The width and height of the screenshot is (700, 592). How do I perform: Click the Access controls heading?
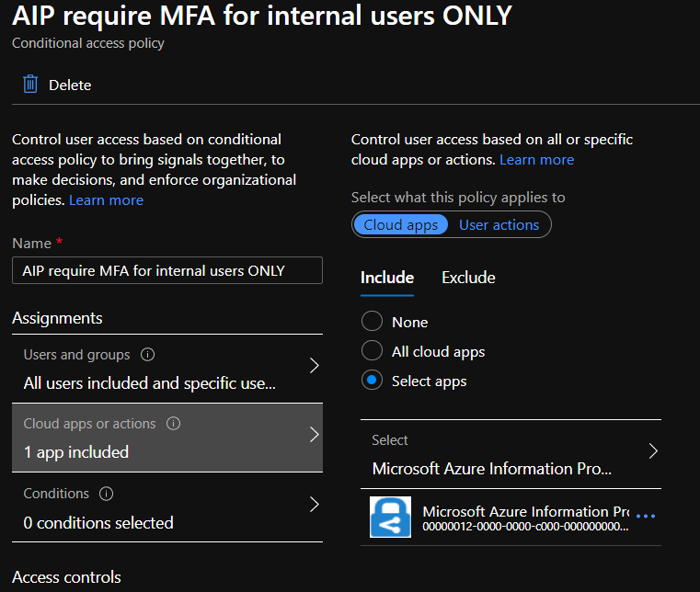coord(66,577)
